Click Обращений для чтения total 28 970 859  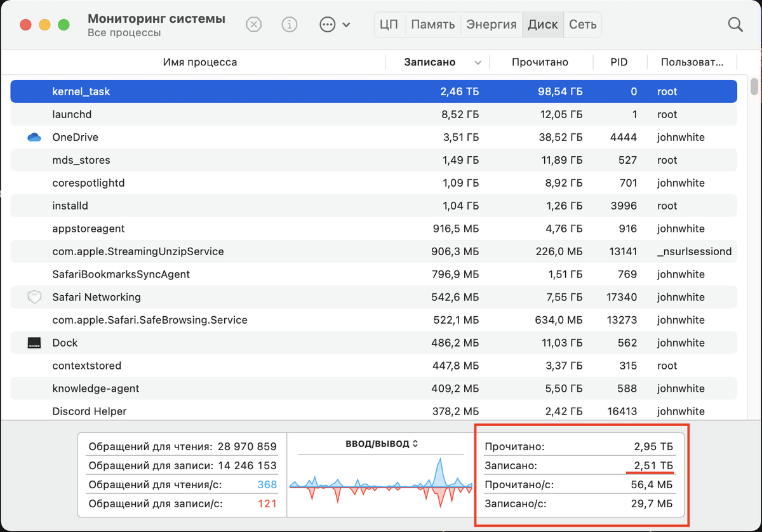click(247, 446)
